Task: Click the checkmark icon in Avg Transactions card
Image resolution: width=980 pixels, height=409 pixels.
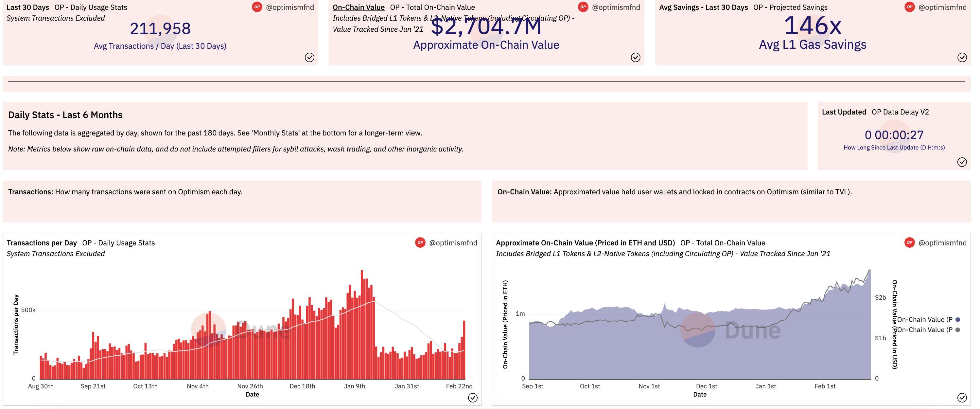Action: [309, 58]
